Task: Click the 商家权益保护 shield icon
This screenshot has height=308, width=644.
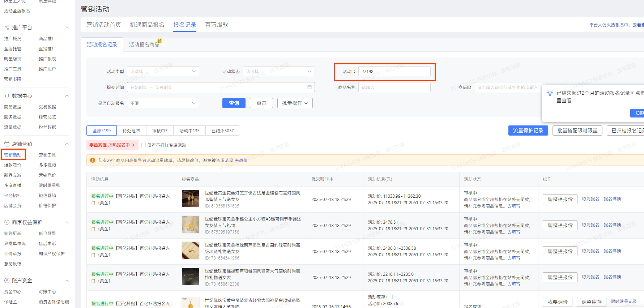Action: [x=7, y=222]
